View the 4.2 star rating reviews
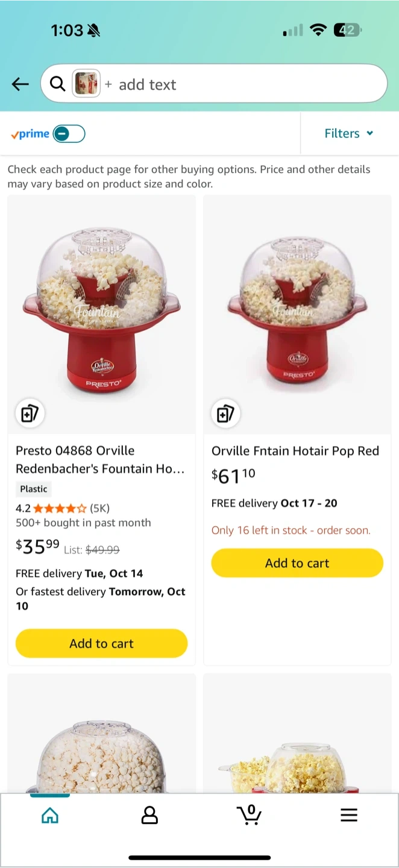 tap(63, 508)
